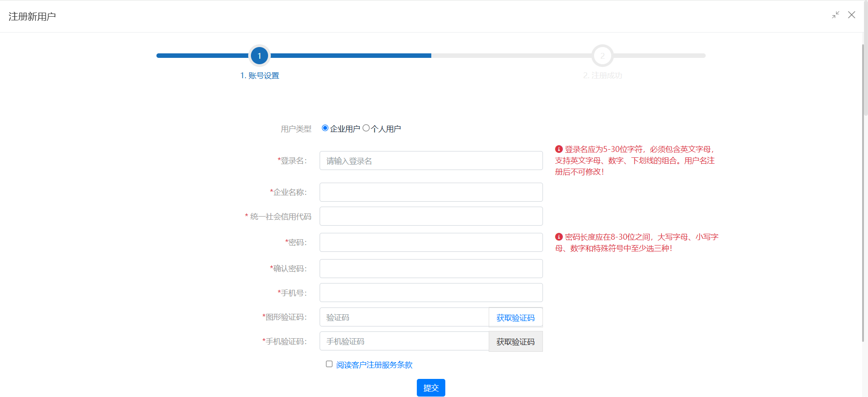868x397 pixels.
Task: Select the 企业用户 radio button
Action: (x=325, y=128)
